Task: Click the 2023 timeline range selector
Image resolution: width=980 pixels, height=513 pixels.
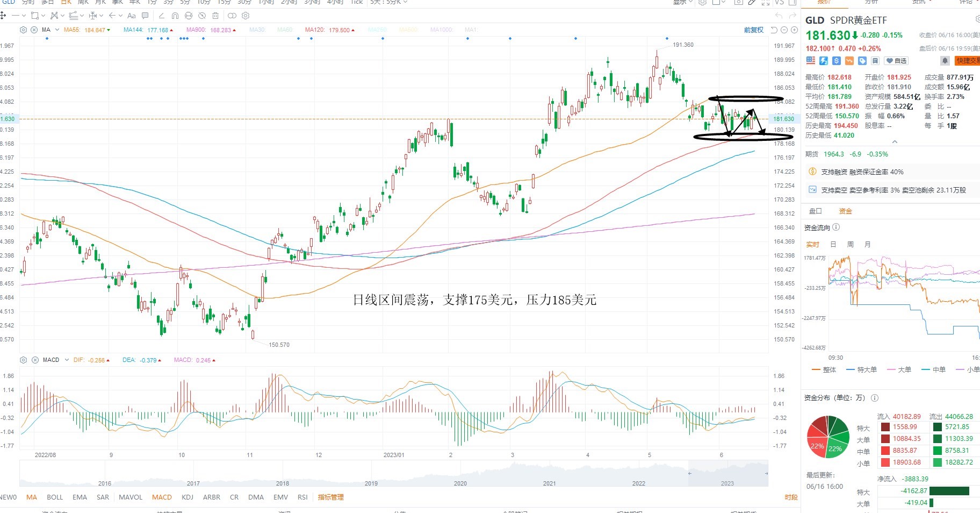Action: [x=727, y=483]
